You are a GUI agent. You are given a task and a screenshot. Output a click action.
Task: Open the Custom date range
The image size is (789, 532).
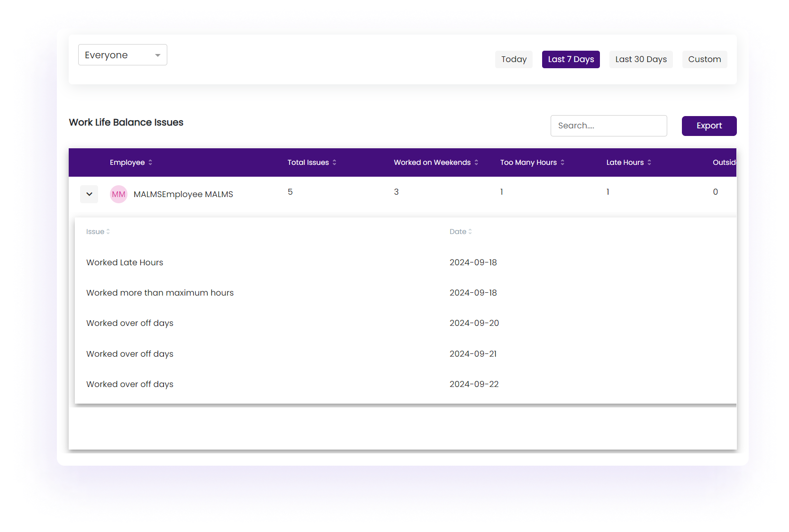click(704, 59)
